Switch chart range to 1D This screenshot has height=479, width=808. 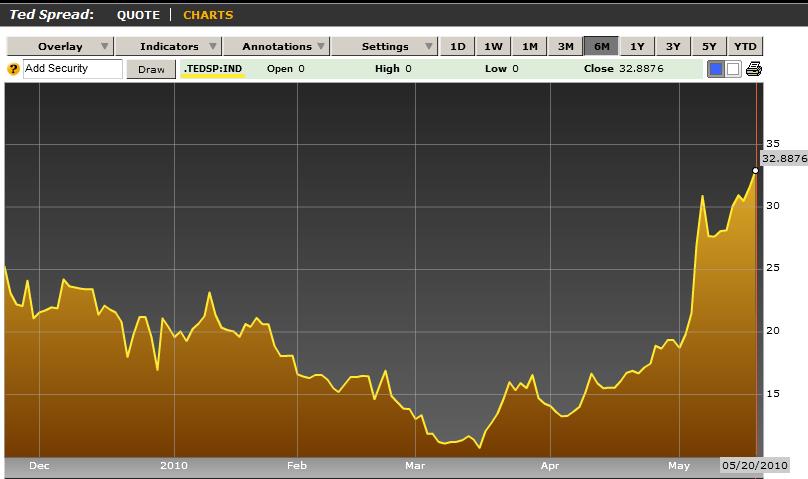coord(458,46)
